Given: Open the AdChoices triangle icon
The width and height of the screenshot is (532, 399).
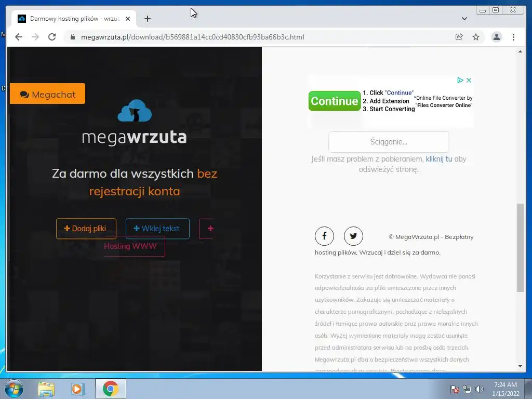Looking at the screenshot, I should click(x=460, y=80).
